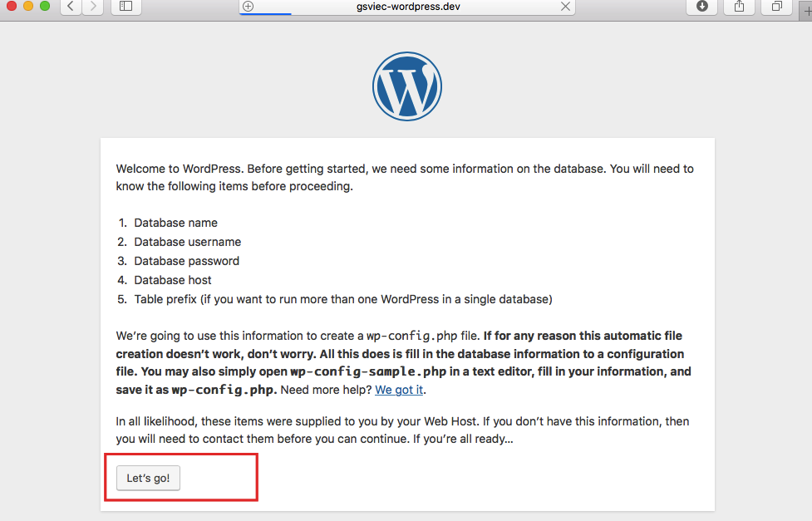812x521 pixels.
Task: Click the Database password list item
Action: click(186, 261)
